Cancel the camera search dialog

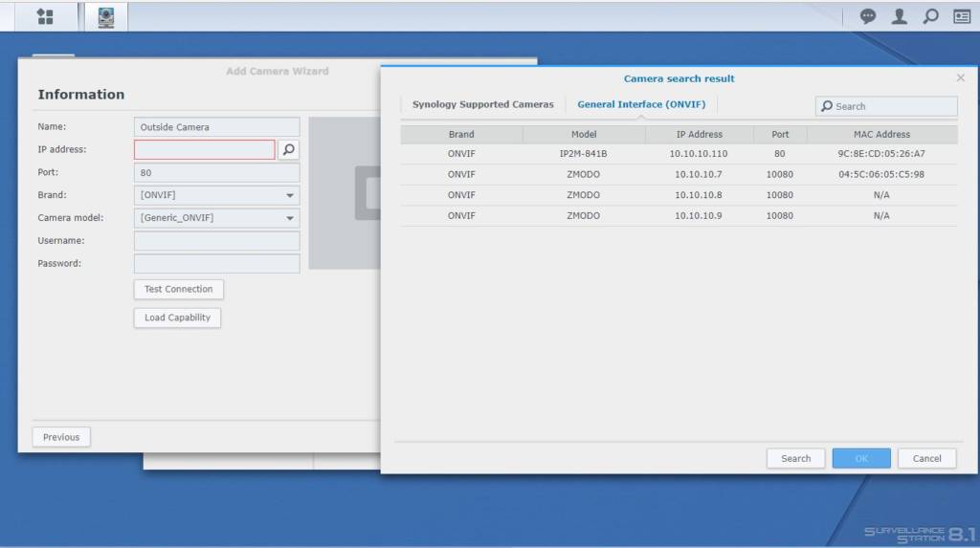point(926,458)
